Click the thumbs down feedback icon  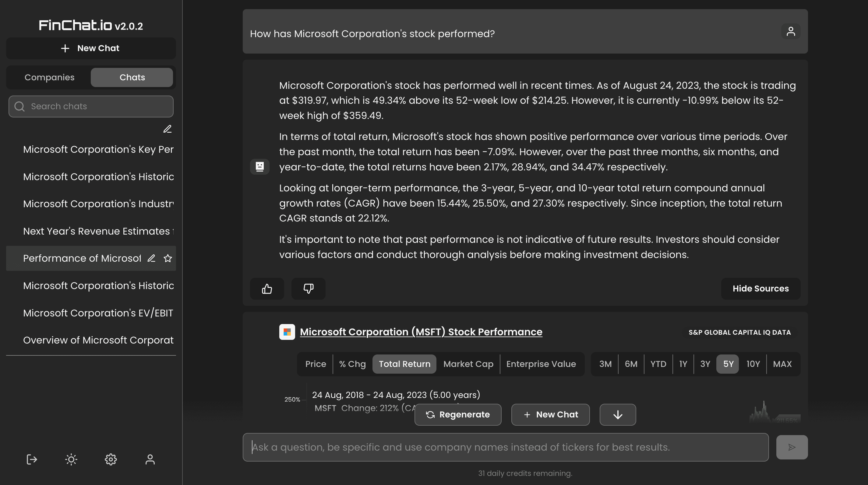point(308,288)
